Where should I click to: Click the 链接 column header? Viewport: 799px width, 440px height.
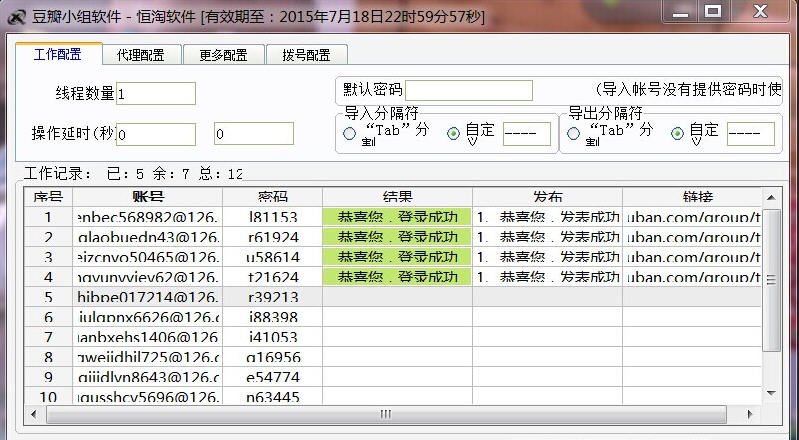[692, 197]
